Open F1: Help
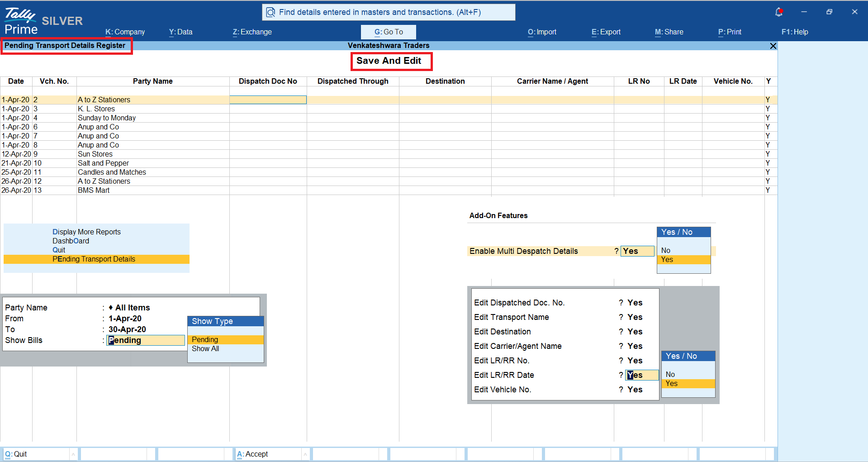The height and width of the screenshot is (462, 868). coord(795,32)
